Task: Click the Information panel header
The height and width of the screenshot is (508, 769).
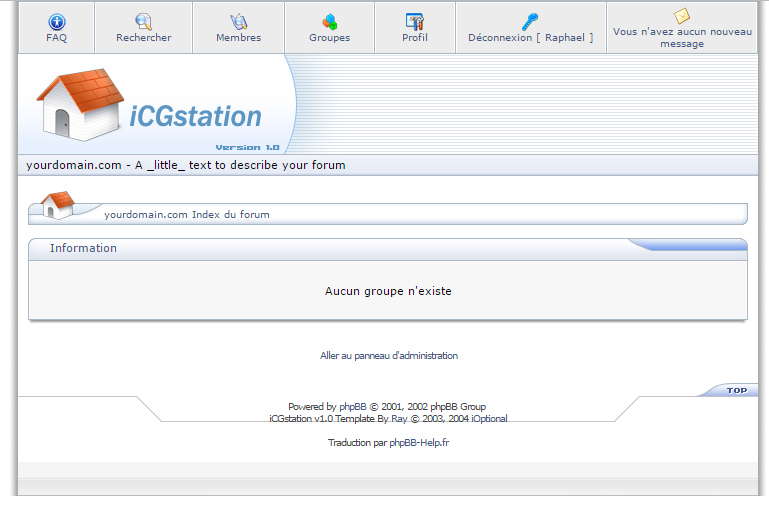Action: 388,249
